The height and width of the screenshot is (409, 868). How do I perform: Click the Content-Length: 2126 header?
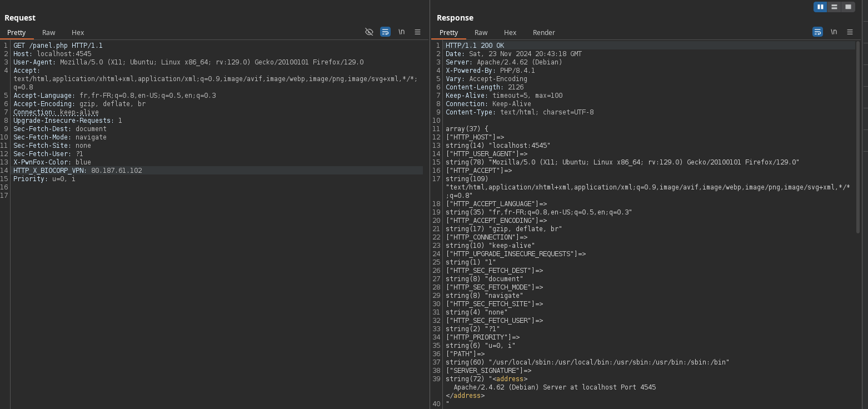[x=485, y=87]
